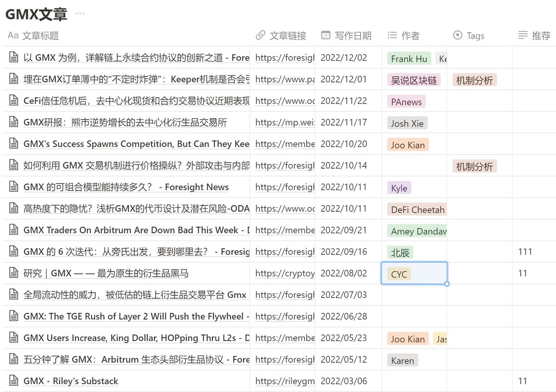The image size is (556, 392).
Task: Click page icon of 五分钟了解 GMX row
Action: tap(14, 359)
